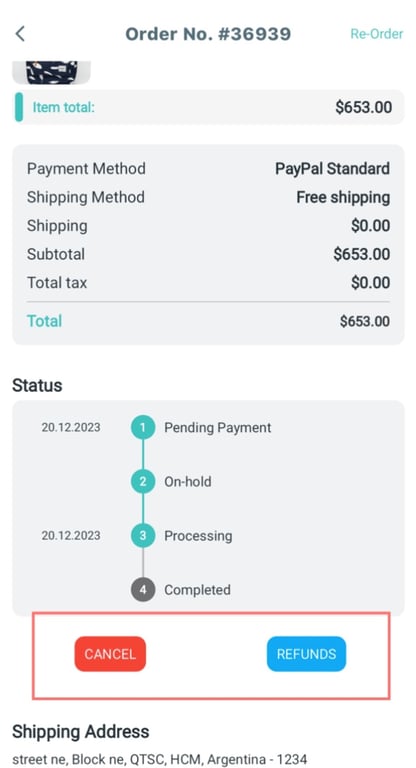The width and height of the screenshot is (416, 768).
Task: Select step 1 Pending Payment circle
Action: click(143, 428)
